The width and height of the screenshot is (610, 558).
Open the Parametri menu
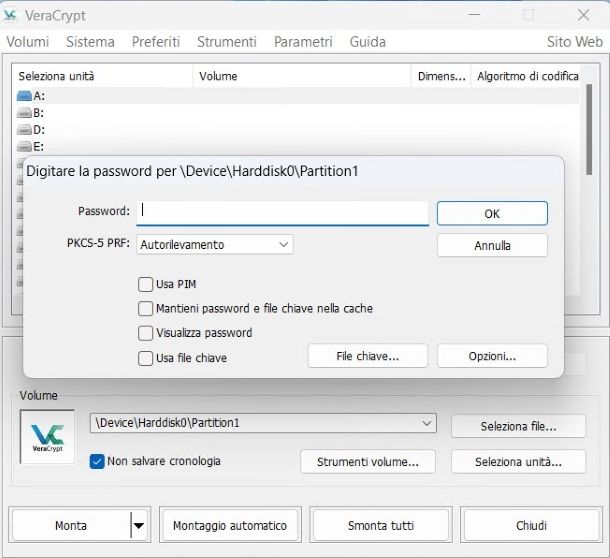pyautogui.click(x=303, y=42)
